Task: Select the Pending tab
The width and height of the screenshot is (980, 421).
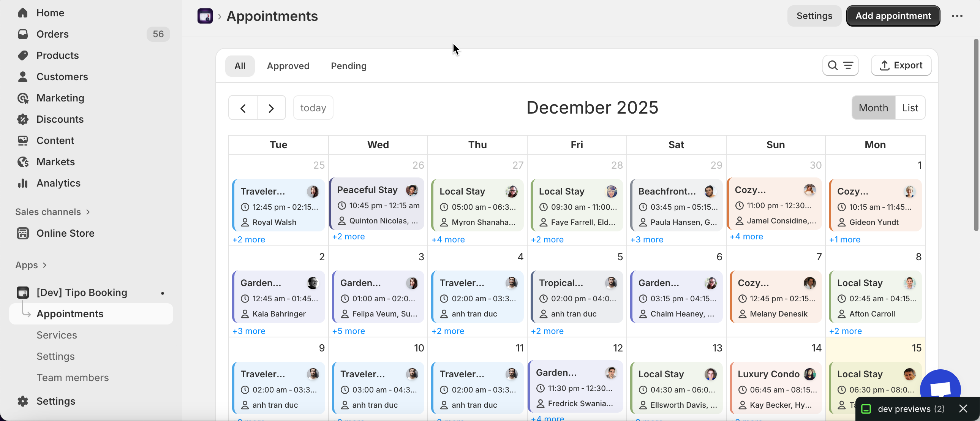Action: click(348, 66)
